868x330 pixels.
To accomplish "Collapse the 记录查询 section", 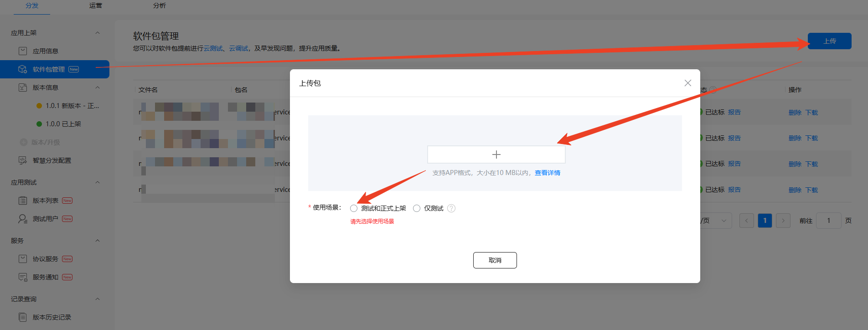I will point(98,299).
